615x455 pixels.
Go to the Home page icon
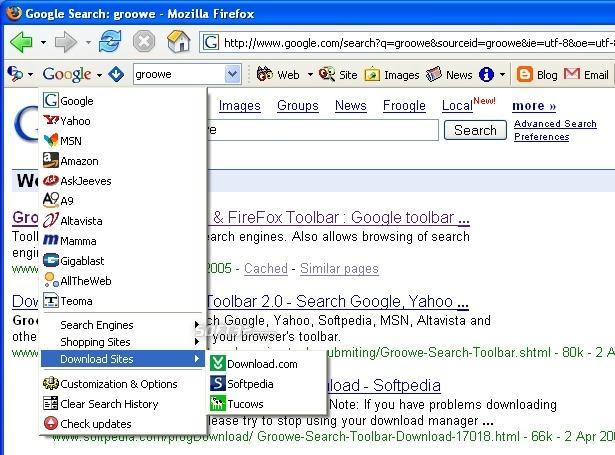click(178, 41)
